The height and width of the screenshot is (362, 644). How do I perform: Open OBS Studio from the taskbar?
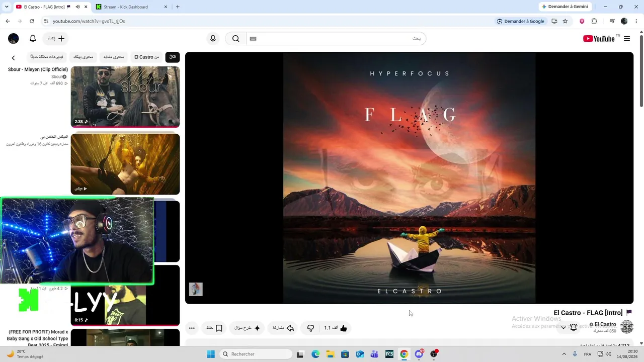coord(434,354)
